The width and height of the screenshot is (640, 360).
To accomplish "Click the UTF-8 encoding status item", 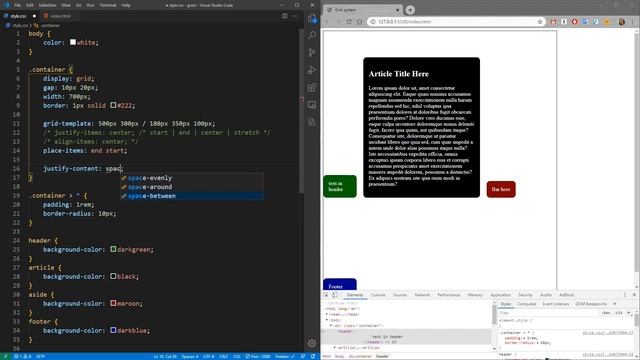I will click(x=209, y=356).
